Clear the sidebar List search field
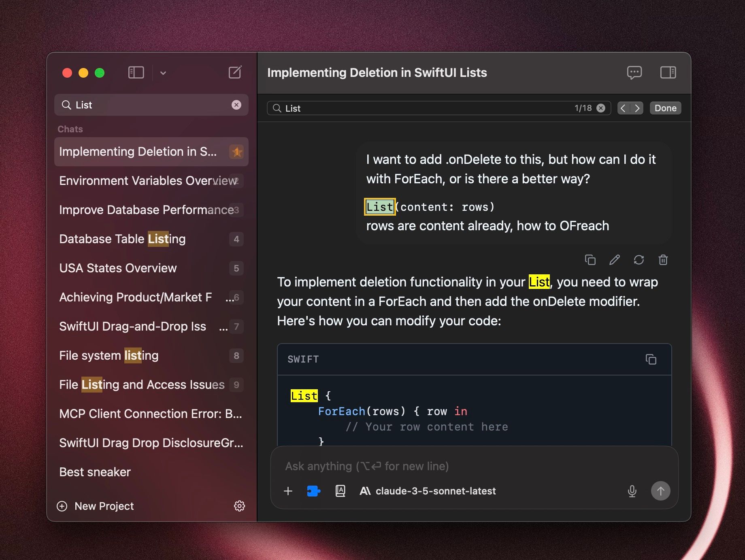Screen dimensions: 745x560 (x=236, y=105)
